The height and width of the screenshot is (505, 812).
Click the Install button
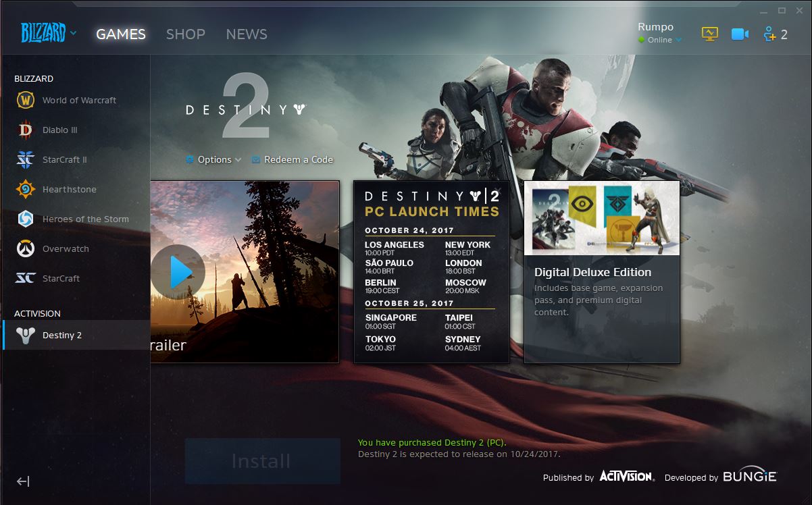pos(262,461)
